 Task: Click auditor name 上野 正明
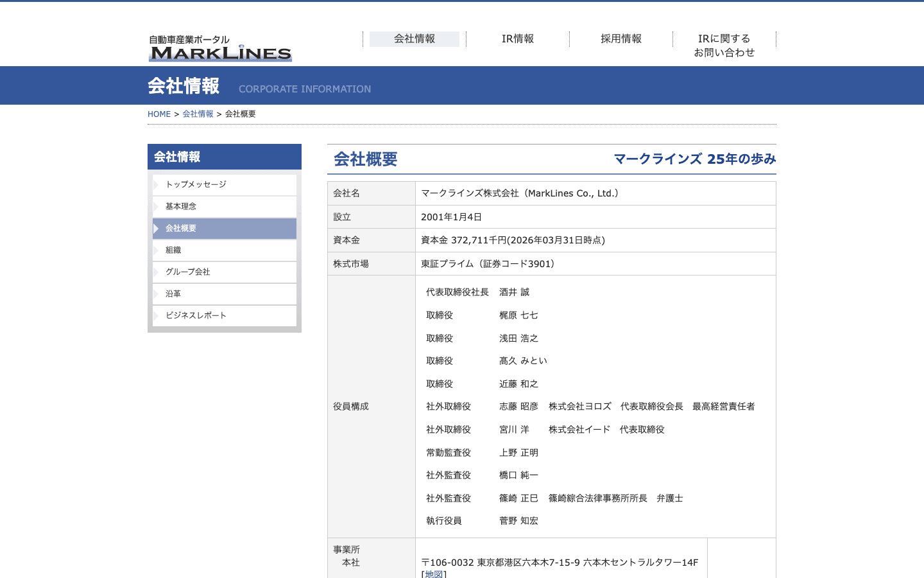[518, 453]
